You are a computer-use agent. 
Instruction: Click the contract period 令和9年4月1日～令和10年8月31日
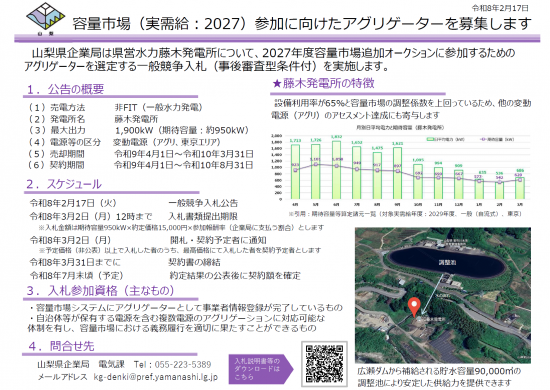coord(184,165)
